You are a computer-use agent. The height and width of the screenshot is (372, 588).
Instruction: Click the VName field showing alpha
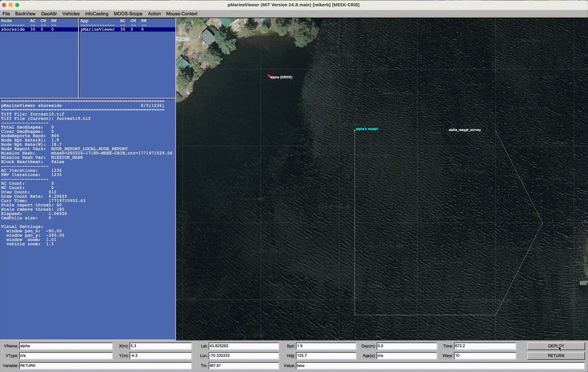point(66,346)
